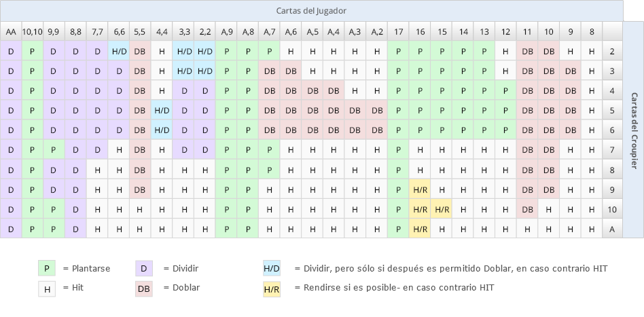
Task: Select the 16 column header
Action: click(x=420, y=31)
